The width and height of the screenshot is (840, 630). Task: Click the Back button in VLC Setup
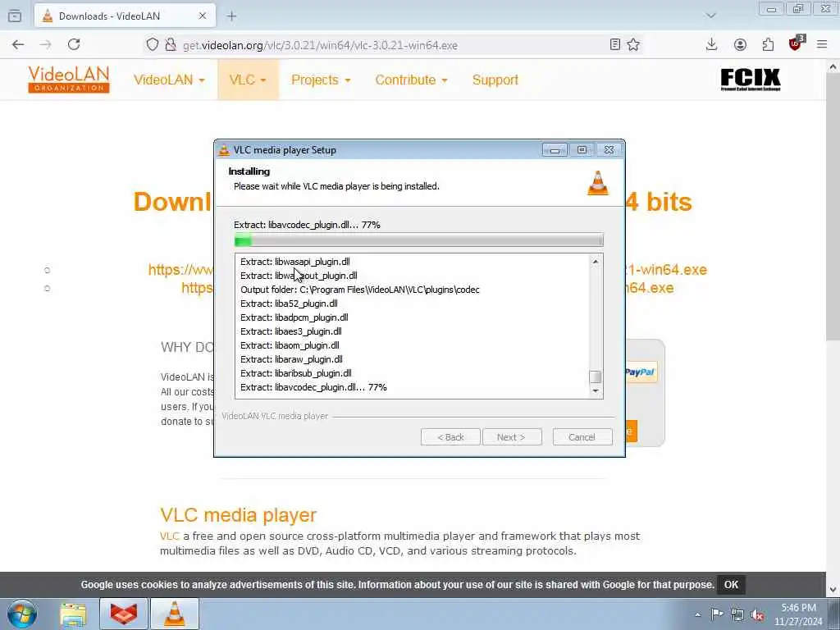tap(450, 437)
